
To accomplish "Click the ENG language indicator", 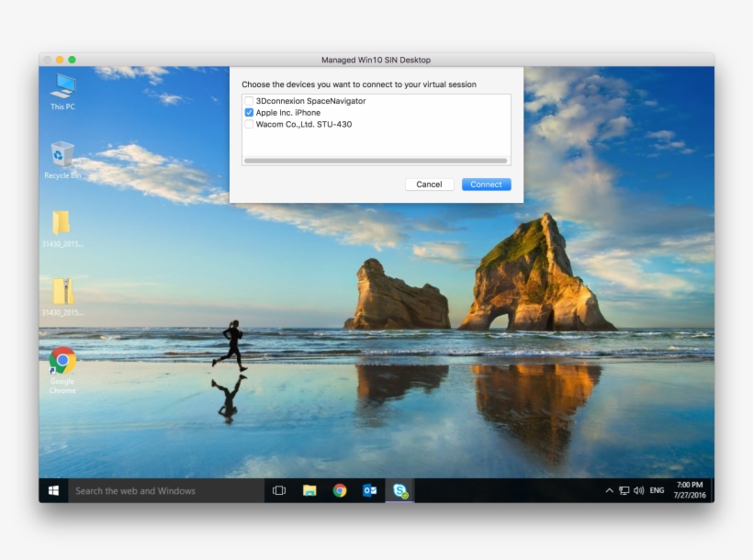I will pyautogui.click(x=656, y=489).
